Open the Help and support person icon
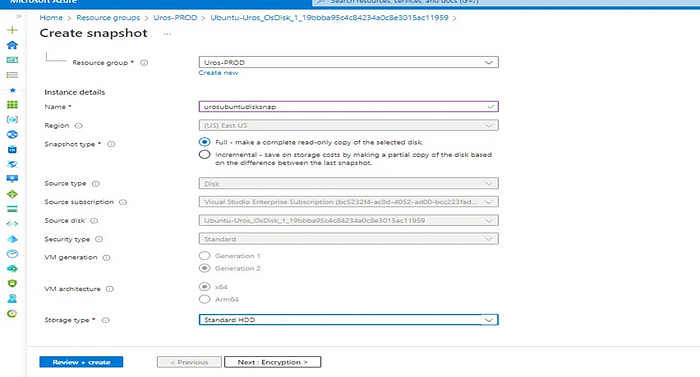Screen dimensions: 700x377 click(x=12, y=298)
